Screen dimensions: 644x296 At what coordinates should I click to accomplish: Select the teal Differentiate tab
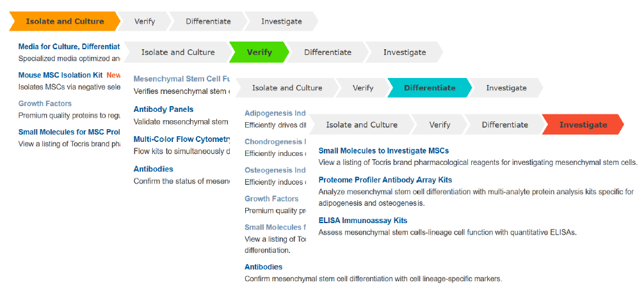(x=430, y=88)
